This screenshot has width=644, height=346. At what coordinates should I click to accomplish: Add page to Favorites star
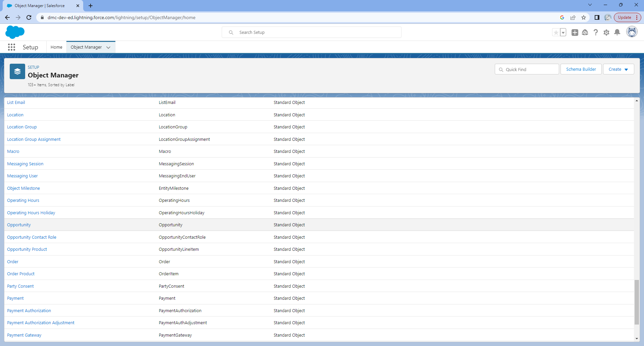coord(556,33)
